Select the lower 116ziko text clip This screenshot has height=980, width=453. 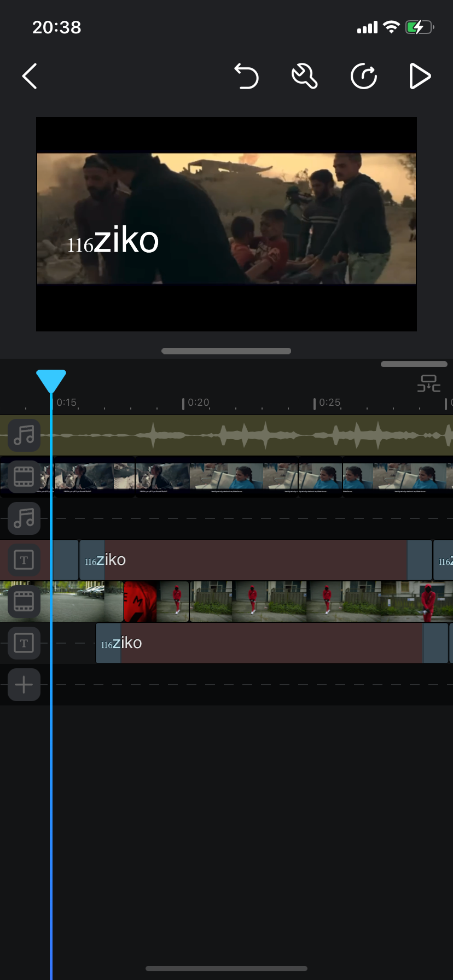coord(272,643)
